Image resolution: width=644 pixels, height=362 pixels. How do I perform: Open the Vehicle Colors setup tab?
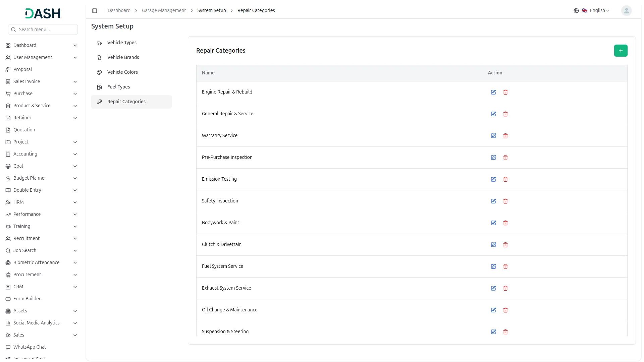[x=131, y=72]
